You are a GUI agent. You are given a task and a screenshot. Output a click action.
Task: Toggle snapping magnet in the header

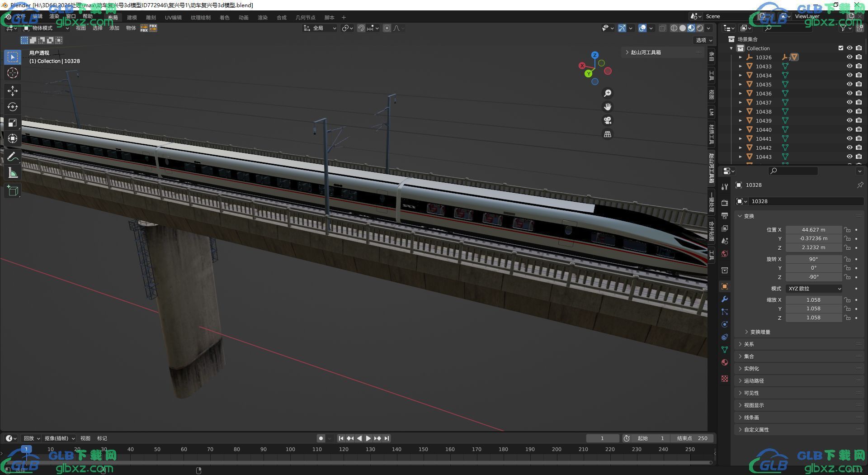click(x=361, y=28)
